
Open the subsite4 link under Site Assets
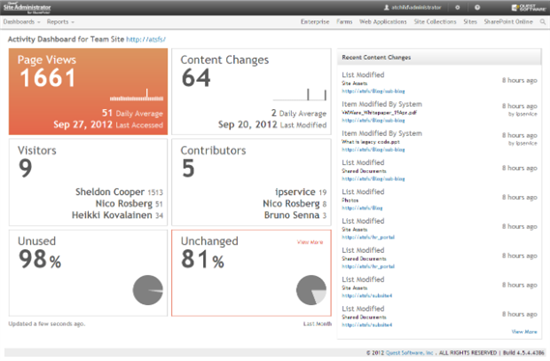click(x=367, y=295)
